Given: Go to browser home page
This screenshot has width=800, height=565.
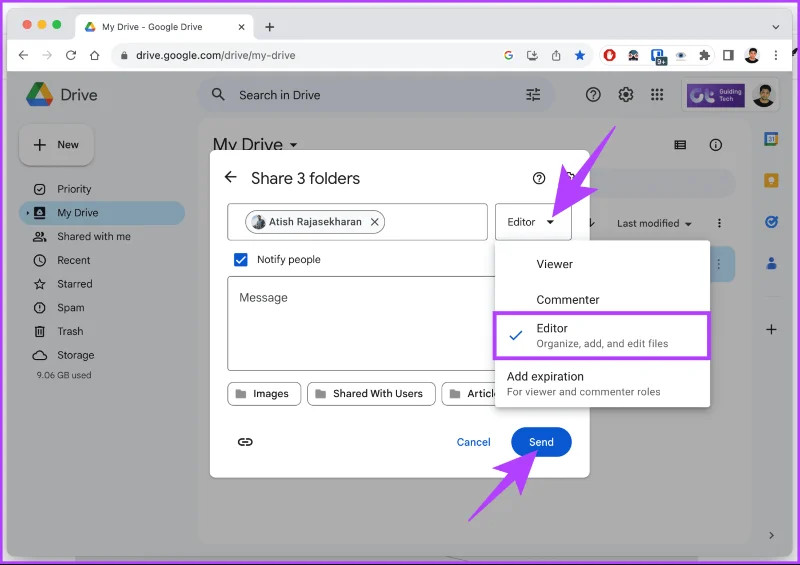Looking at the screenshot, I should click(x=94, y=55).
